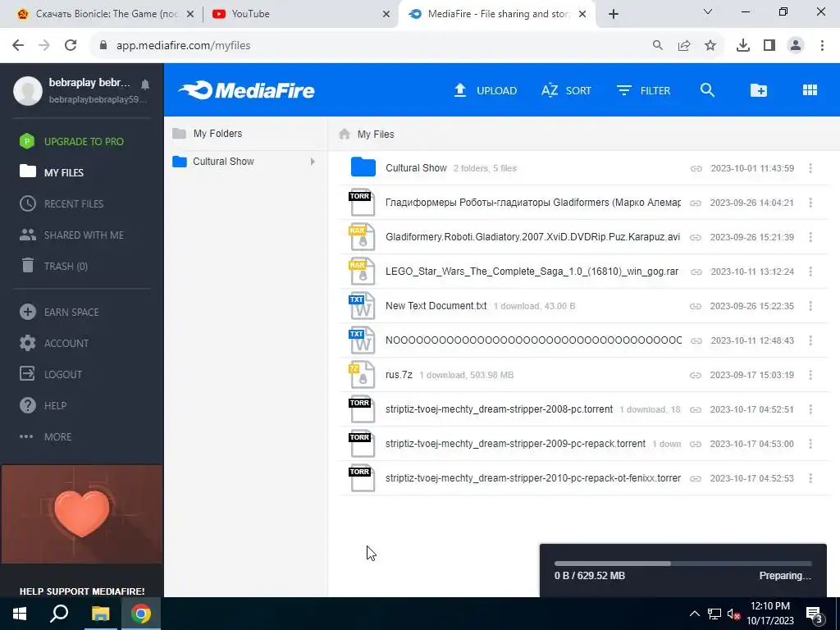Open Chrome side panel
Image resolution: width=840 pixels, height=630 pixels.
(x=769, y=46)
